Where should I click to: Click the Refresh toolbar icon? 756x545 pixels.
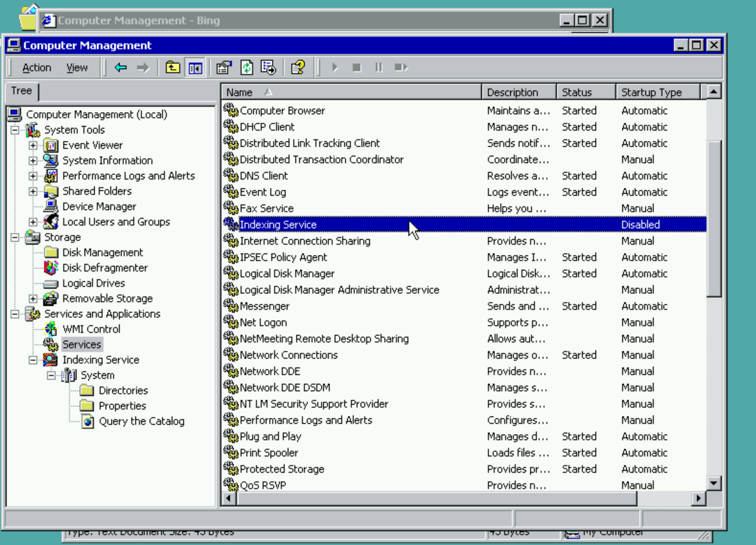(x=247, y=68)
